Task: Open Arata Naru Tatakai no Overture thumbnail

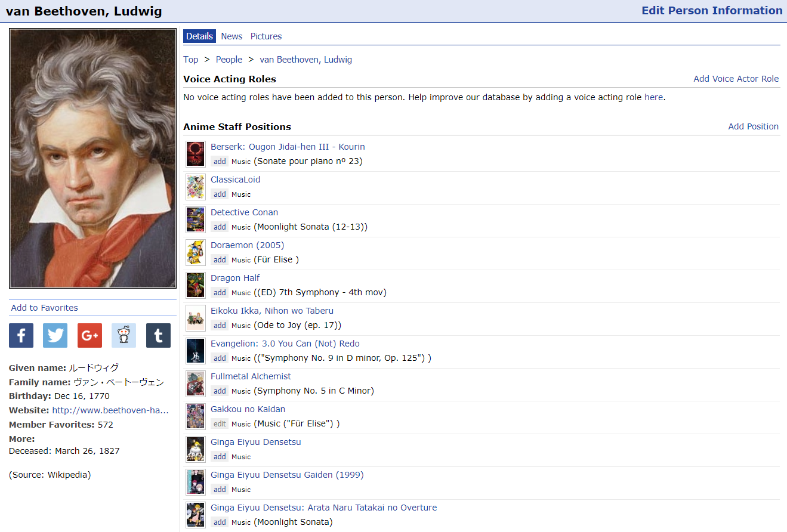Action: [195, 515]
